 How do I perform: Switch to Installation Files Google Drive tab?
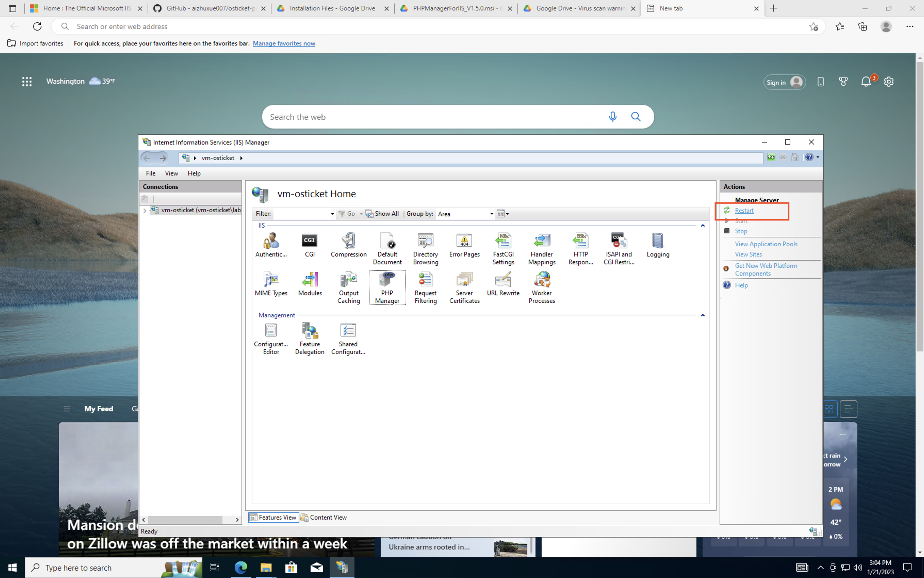click(333, 9)
